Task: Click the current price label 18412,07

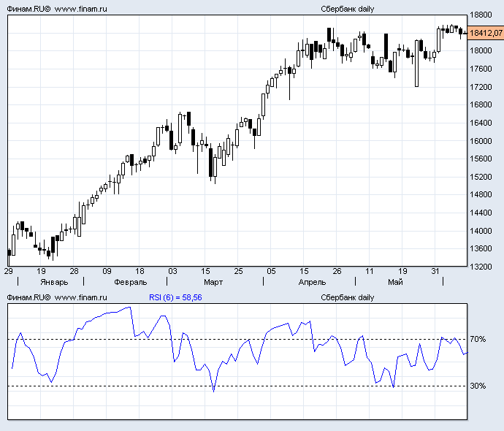Action: [x=485, y=32]
